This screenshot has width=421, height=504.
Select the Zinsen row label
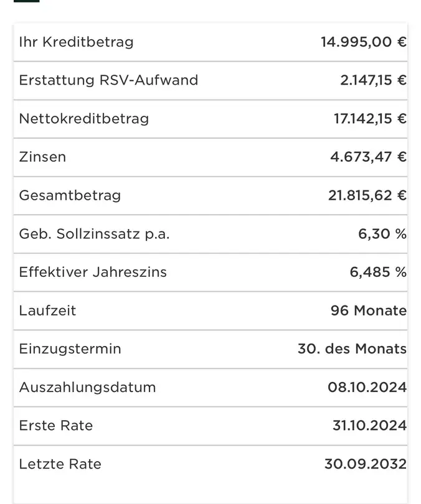(x=42, y=157)
